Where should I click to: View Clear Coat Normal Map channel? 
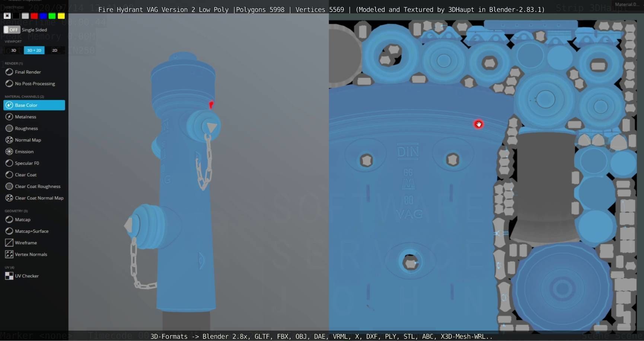[x=34, y=198]
